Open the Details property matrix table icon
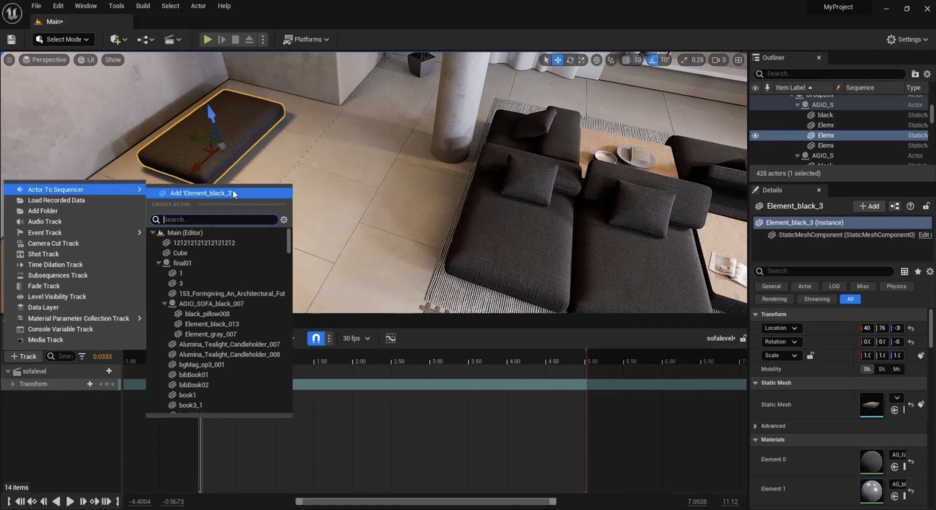Viewport: 936px width, 510px height. click(x=904, y=271)
